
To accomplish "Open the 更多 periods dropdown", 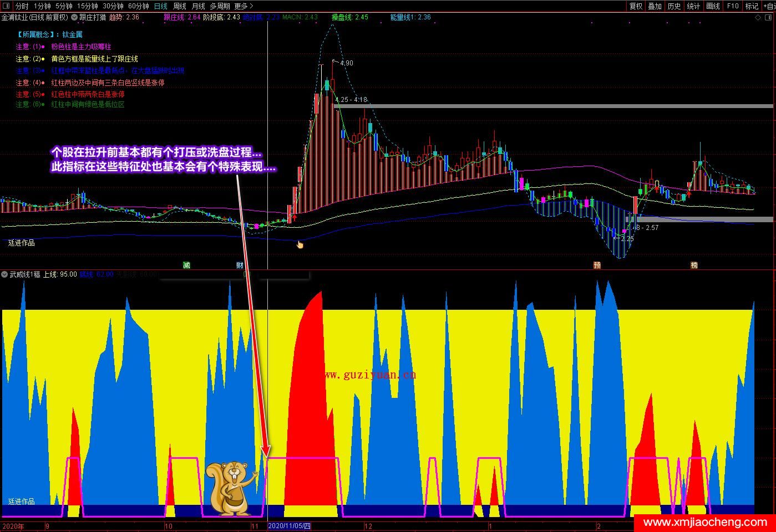I will (x=244, y=6).
